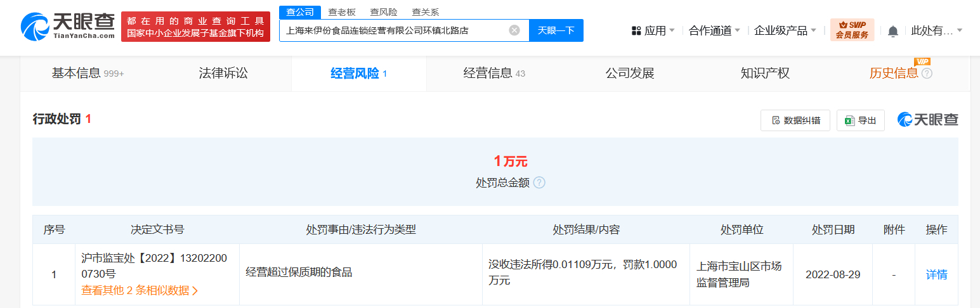
Task: Open the notification bell
Action: 893,31
